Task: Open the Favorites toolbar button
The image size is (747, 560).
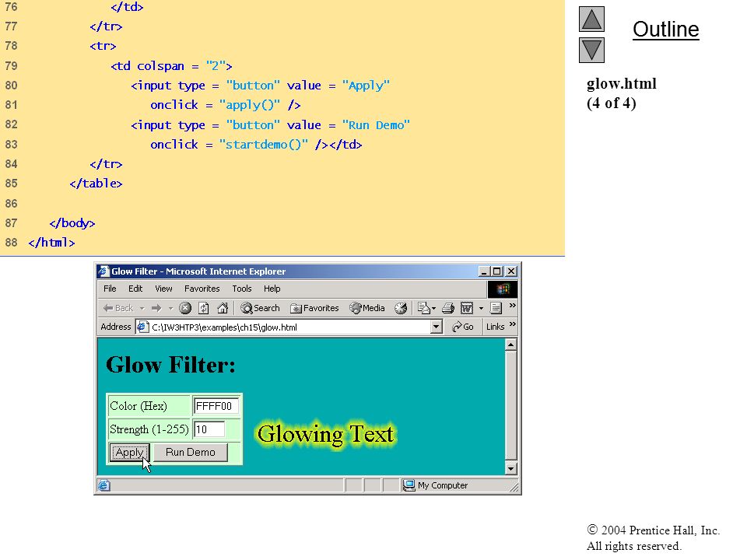Action: click(x=314, y=308)
